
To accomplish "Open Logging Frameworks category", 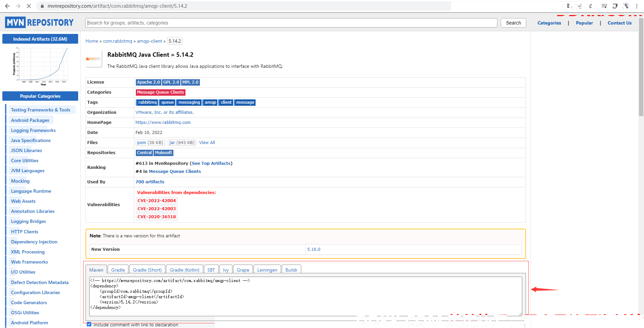I will (33, 130).
